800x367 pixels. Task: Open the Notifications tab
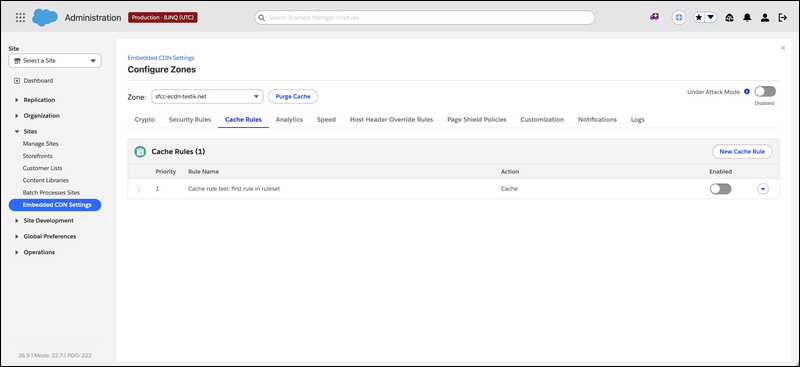tap(597, 119)
